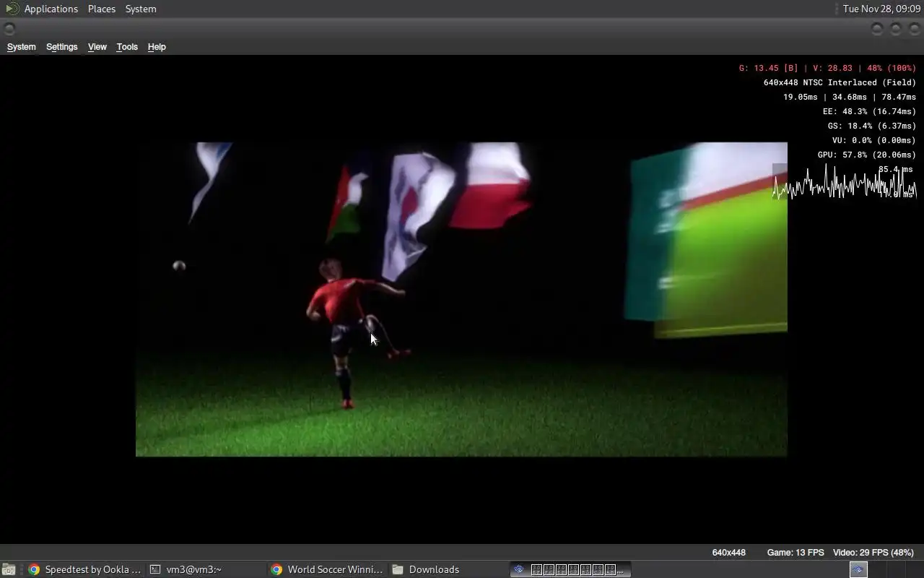The height and width of the screenshot is (578, 924).
Task: Click the Game: 13 FPS status text
Action: 796,553
